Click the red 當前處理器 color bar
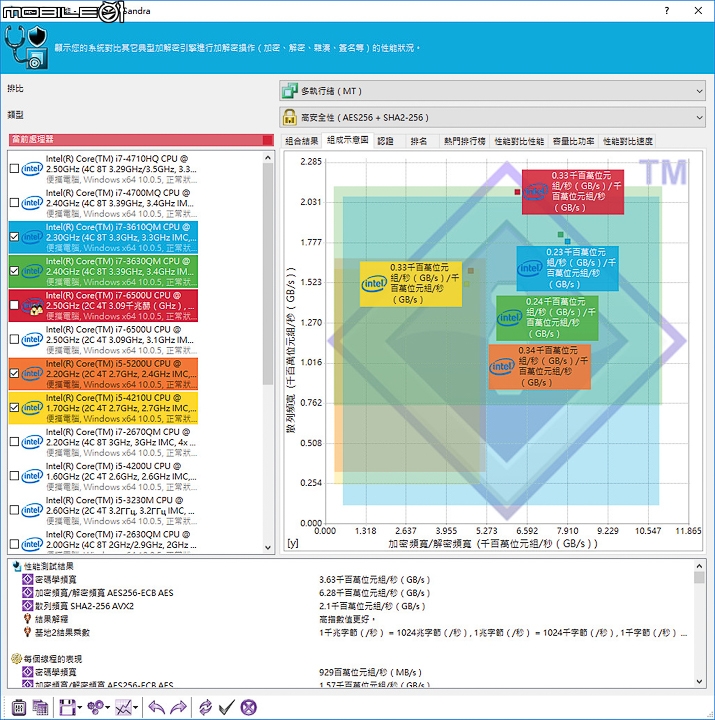The height and width of the screenshot is (720, 715). pyautogui.click(x=141, y=140)
